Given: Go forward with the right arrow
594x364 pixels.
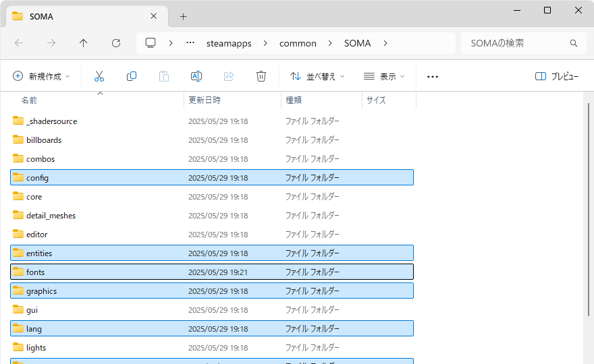Looking at the screenshot, I should pos(51,43).
